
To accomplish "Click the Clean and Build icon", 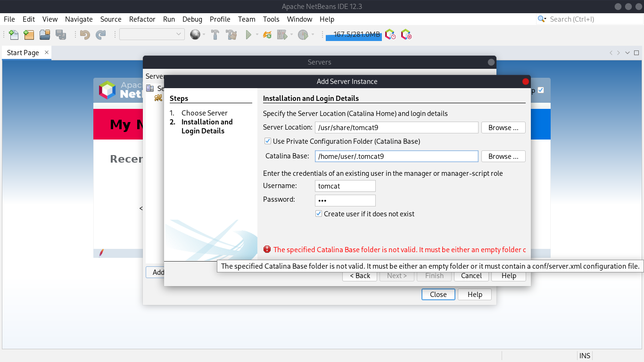I will click(231, 34).
